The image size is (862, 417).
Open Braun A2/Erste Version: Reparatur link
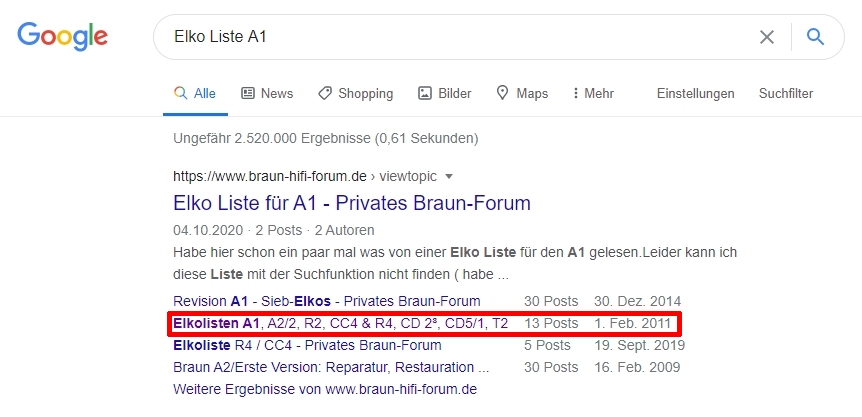click(x=331, y=367)
